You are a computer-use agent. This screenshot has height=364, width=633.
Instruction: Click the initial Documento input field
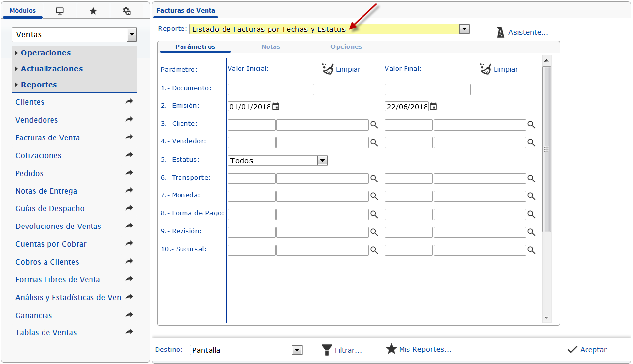pos(271,90)
